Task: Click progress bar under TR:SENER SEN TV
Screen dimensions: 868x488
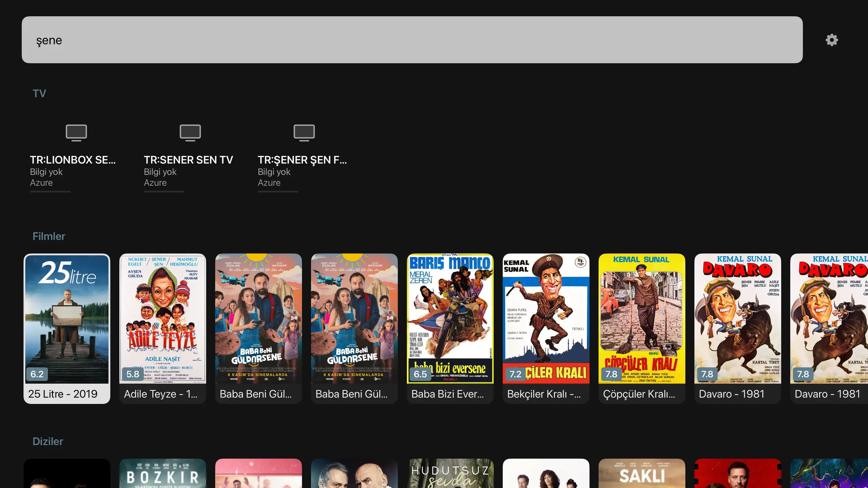Action: [x=164, y=191]
